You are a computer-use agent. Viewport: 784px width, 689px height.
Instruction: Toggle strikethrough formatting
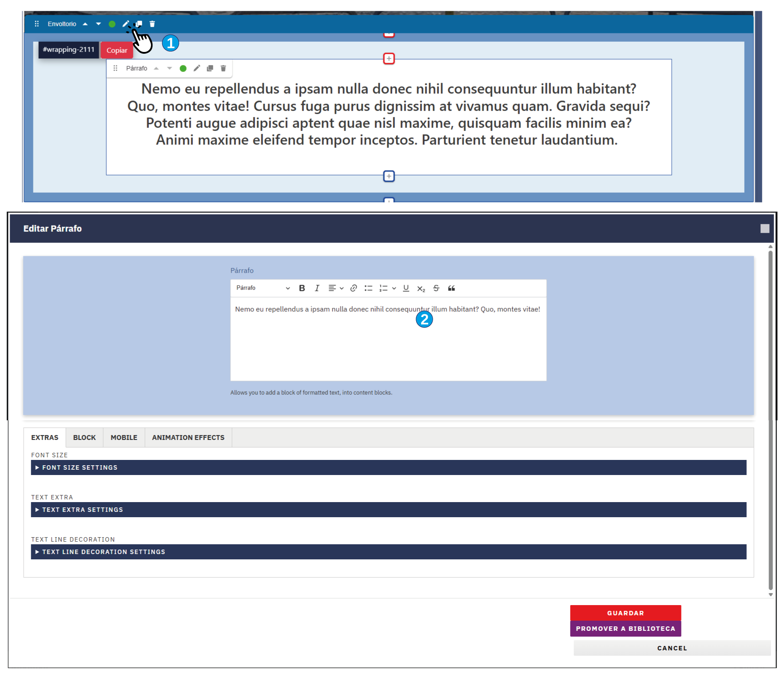click(x=436, y=288)
